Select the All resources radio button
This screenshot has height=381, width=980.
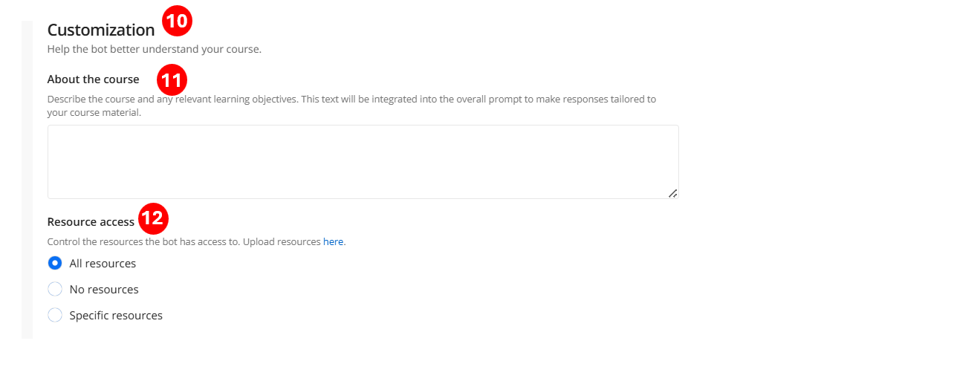[55, 263]
